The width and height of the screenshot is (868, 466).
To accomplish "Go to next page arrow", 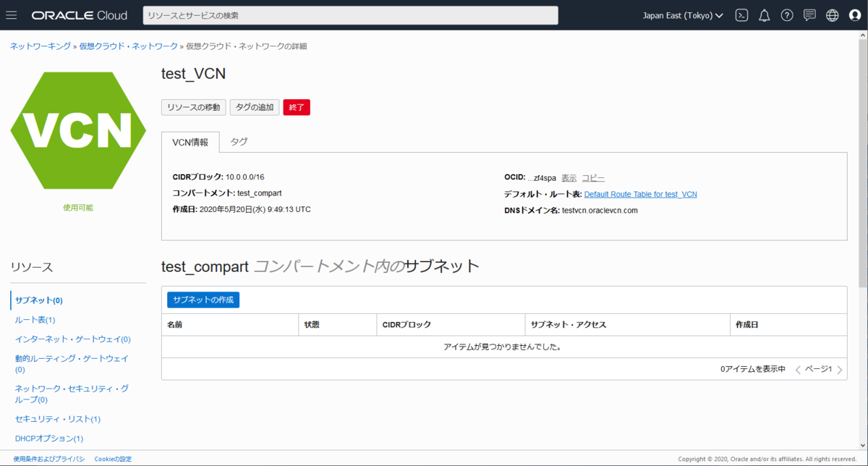I will click(x=840, y=370).
